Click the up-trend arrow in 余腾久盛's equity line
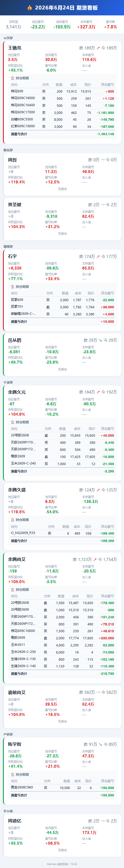This screenshot has width=124, height=868. [98, 490]
